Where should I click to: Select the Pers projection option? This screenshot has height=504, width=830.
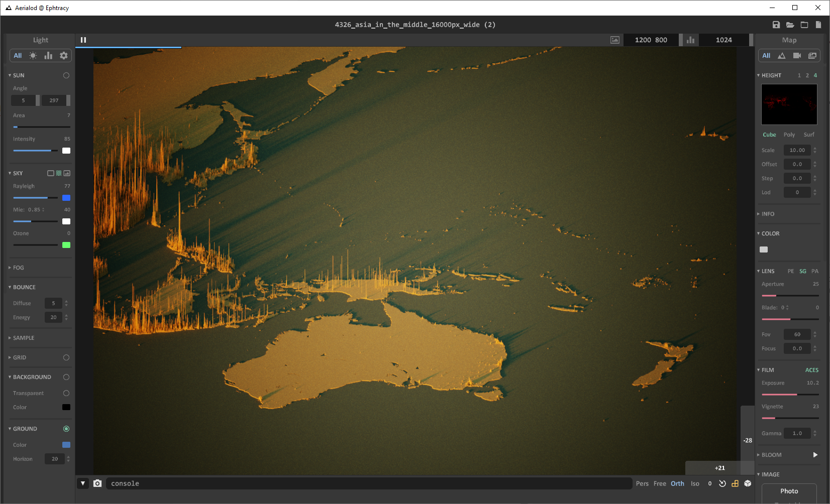pos(642,483)
